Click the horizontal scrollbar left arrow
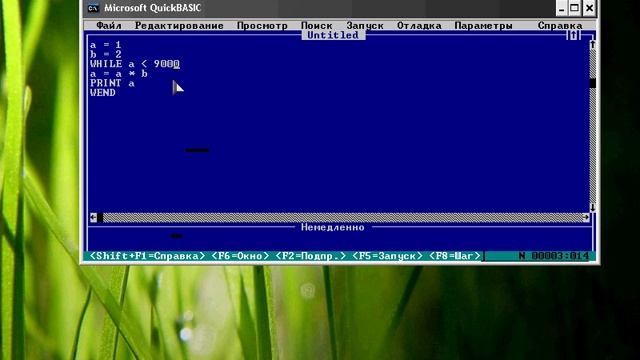The image size is (640, 360). tap(93, 218)
